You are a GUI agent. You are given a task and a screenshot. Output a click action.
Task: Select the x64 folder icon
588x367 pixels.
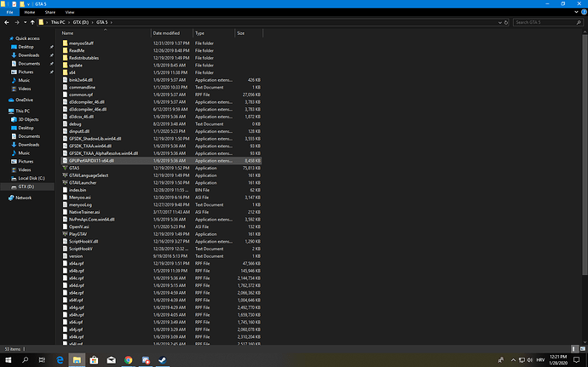(66, 72)
